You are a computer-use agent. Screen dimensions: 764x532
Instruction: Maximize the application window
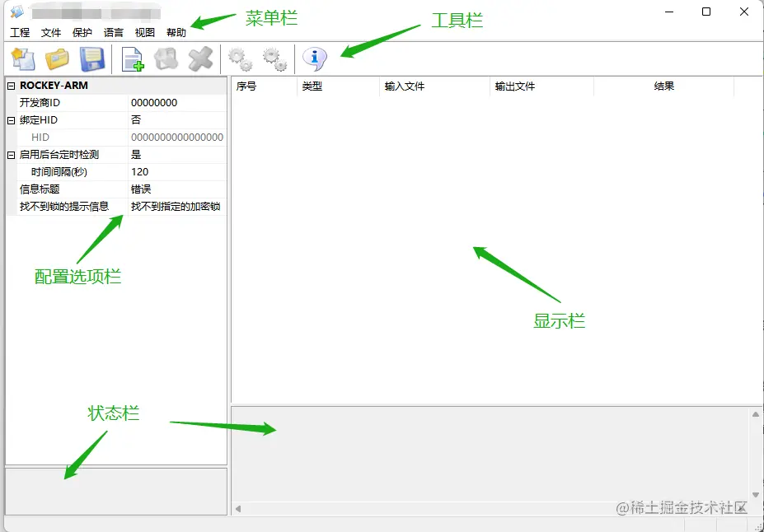click(706, 12)
